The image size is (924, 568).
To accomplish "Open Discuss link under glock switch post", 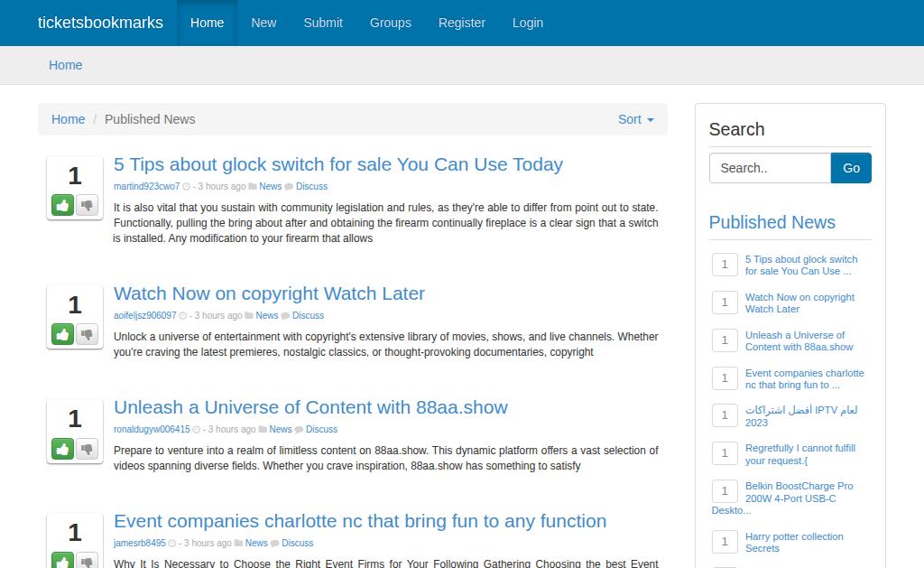I will [x=311, y=186].
